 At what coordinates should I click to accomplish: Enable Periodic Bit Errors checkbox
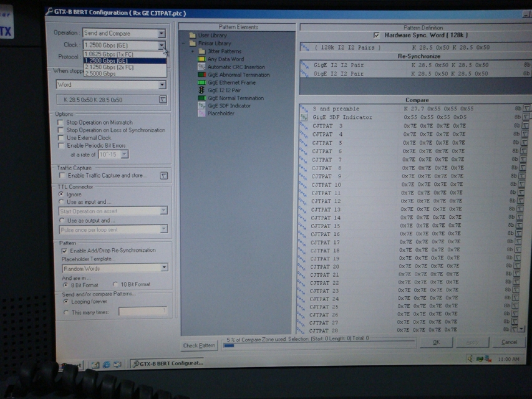[x=61, y=146]
